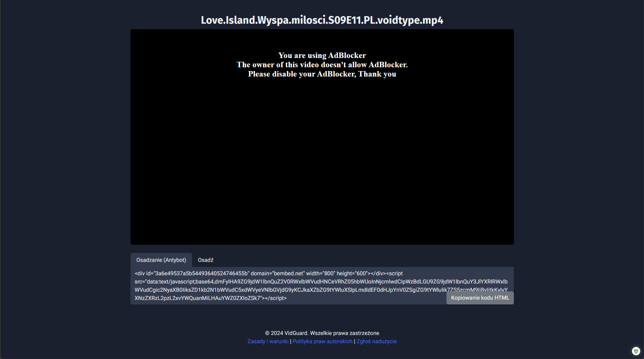This screenshot has height=359, width=644.
Task: Click the © 2024 VidGuard copyright text
Action: click(x=322, y=333)
